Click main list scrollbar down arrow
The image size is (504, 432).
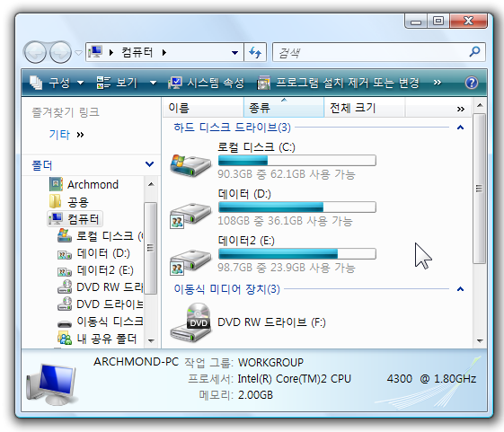[480, 341]
